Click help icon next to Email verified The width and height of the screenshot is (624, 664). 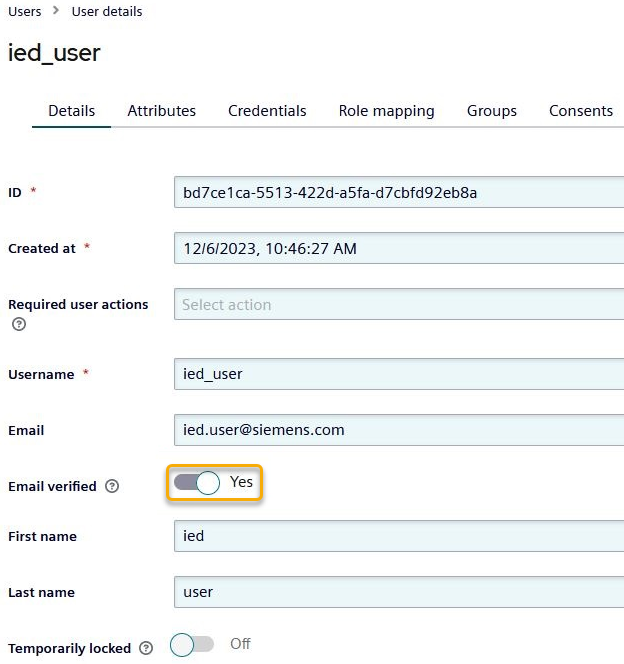point(112,487)
